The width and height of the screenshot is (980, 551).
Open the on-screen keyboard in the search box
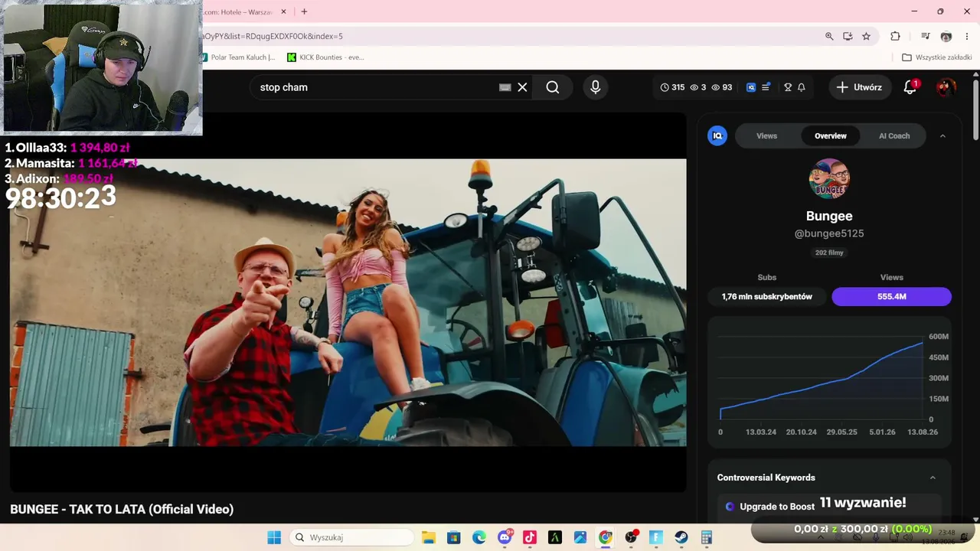pyautogui.click(x=505, y=87)
